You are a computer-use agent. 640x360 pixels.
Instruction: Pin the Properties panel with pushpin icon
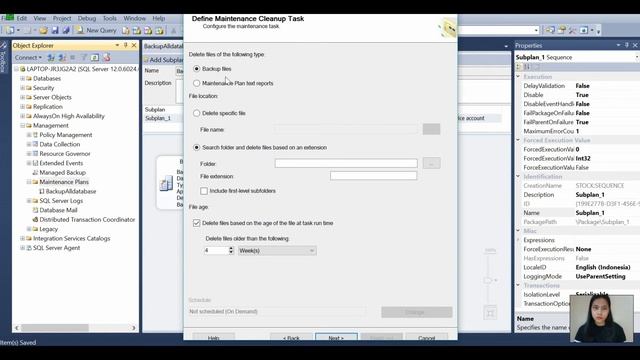click(627, 45)
